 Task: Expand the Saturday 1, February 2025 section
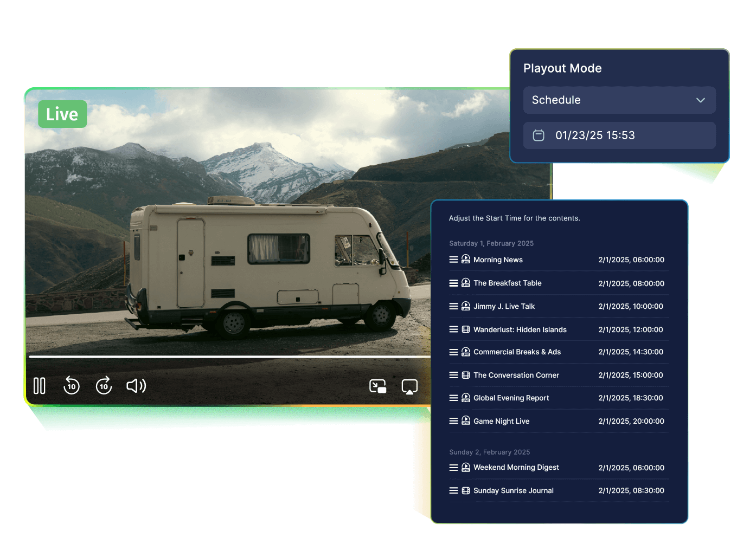coord(491,243)
